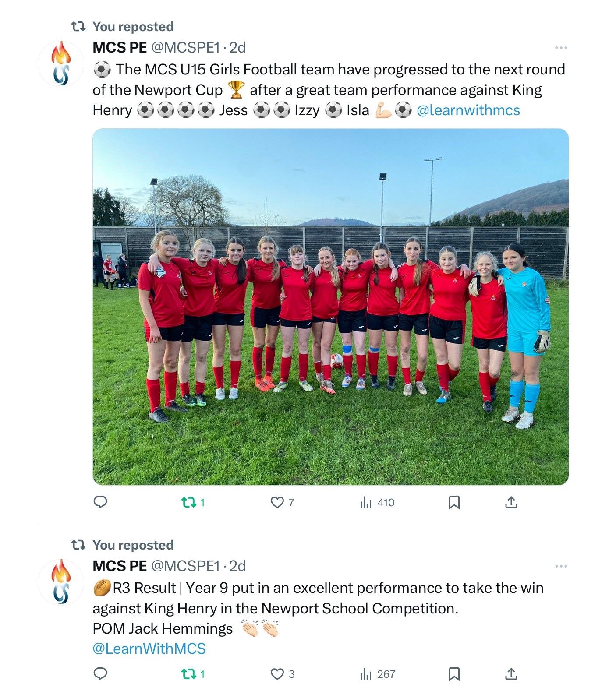The height and width of the screenshot is (684, 616).
Task: Bookmark the Girls Football team post
Action: pos(454,502)
